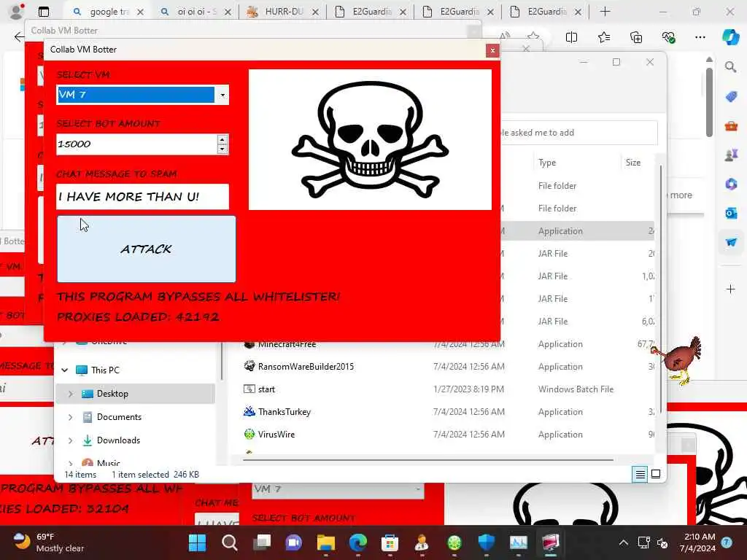
Task: Increase bot amount with up arrow
Action: pos(222,139)
